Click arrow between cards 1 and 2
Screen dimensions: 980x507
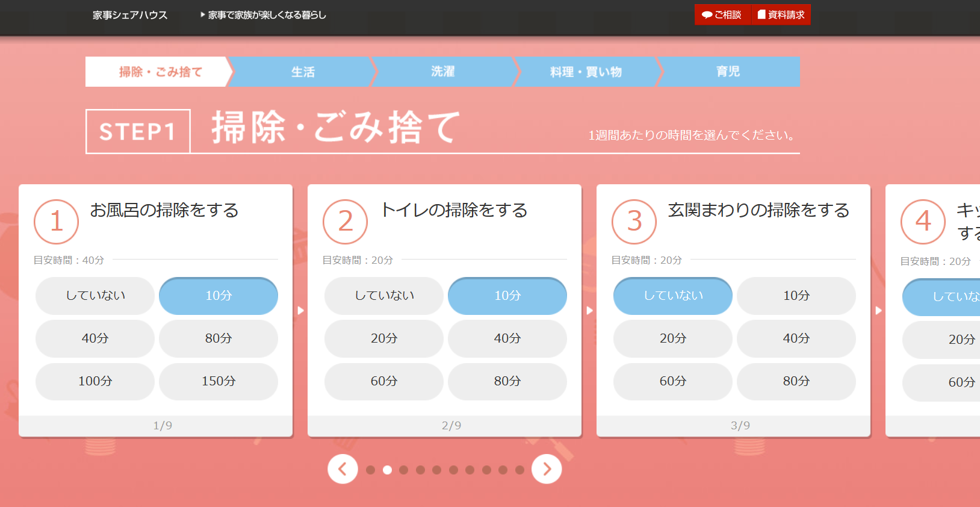300,311
